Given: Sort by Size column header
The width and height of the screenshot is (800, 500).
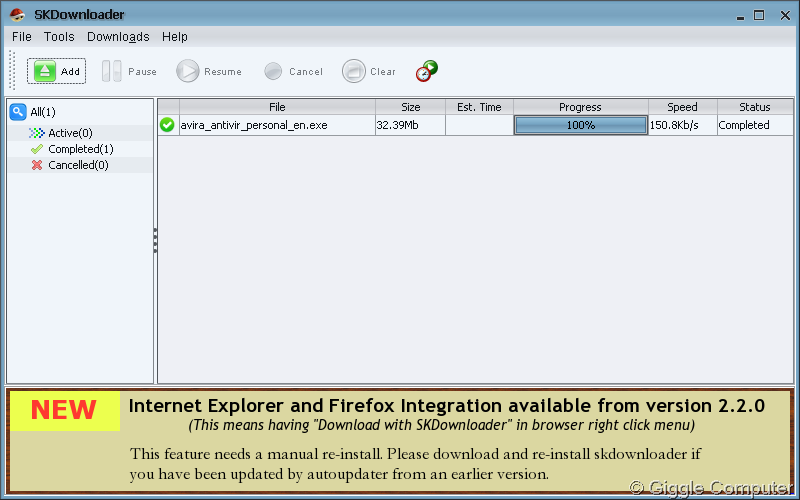Looking at the screenshot, I should [410, 107].
